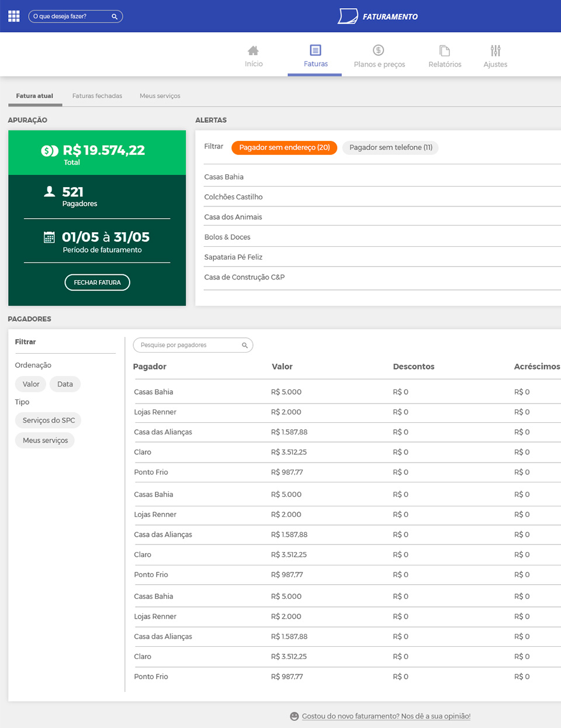
Task: Click the Faturas document icon
Action: coord(316,50)
